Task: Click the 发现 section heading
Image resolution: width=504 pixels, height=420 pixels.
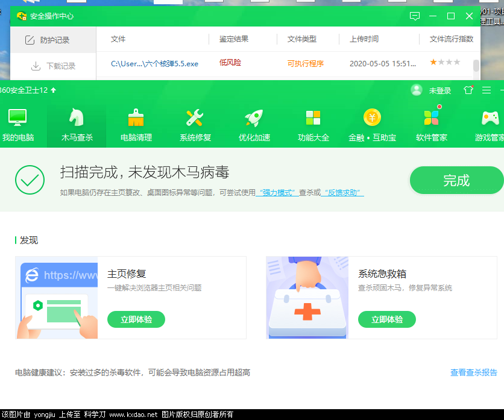Action: click(28, 240)
